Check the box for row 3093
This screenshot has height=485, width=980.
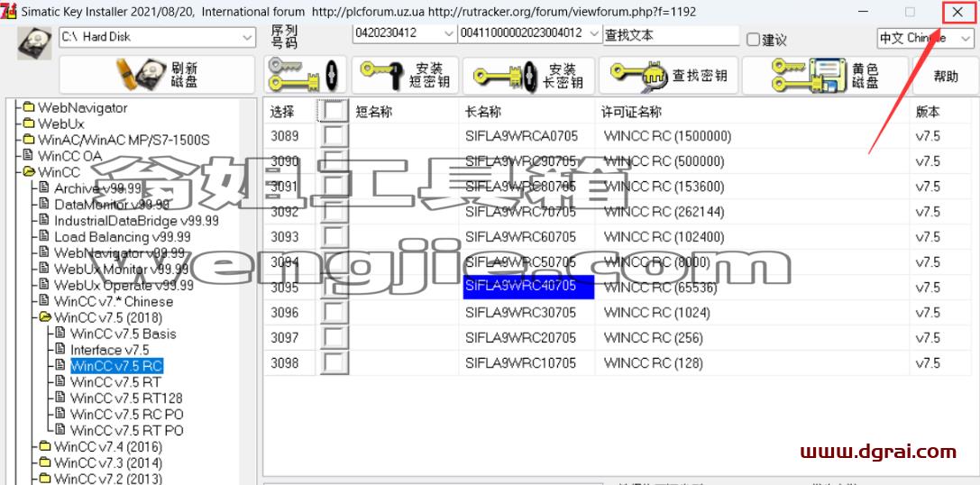pos(334,237)
